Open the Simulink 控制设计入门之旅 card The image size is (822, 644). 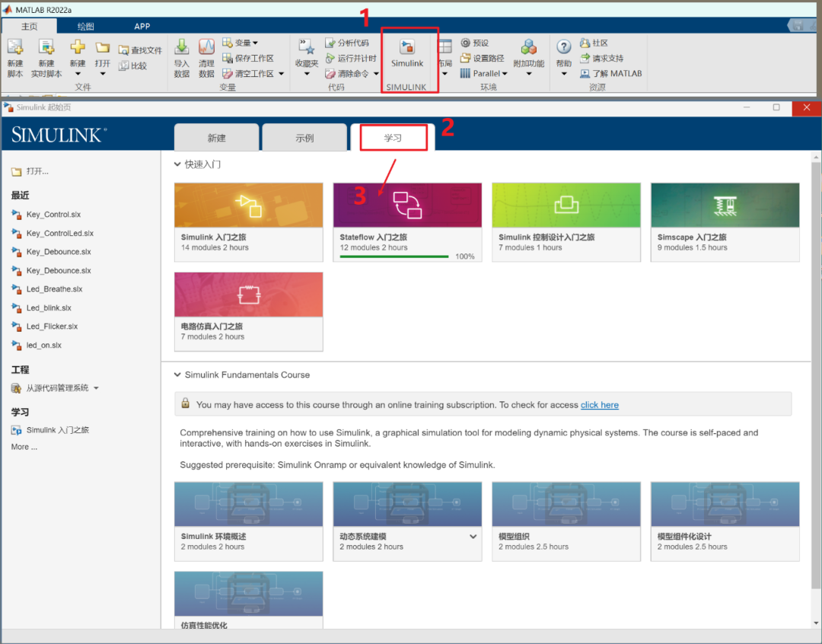pyautogui.click(x=566, y=222)
